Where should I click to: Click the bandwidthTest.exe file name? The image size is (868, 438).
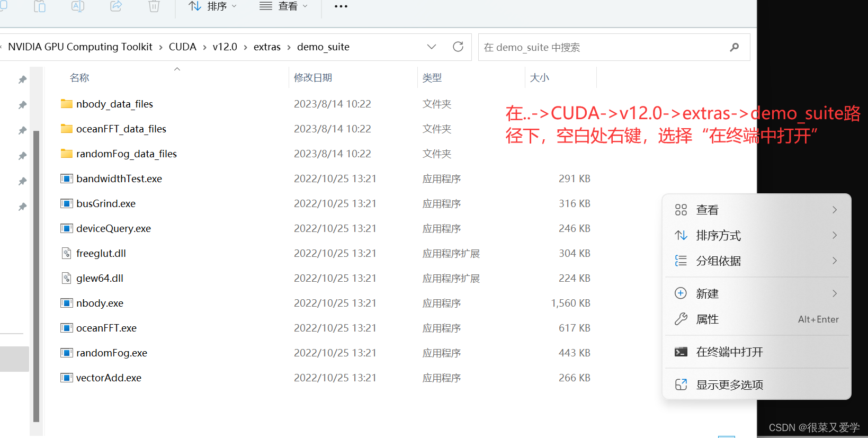point(119,178)
